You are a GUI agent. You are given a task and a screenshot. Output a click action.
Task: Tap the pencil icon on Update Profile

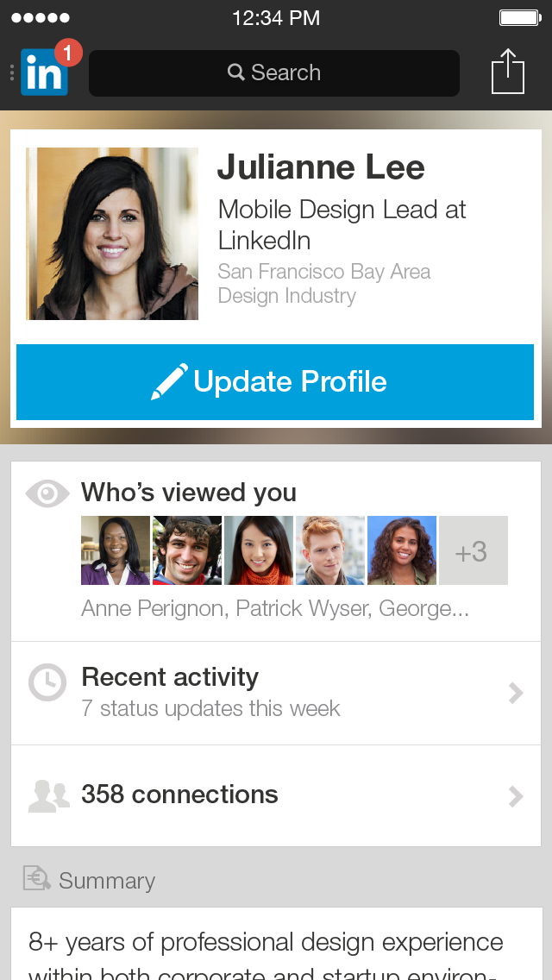[169, 382]
